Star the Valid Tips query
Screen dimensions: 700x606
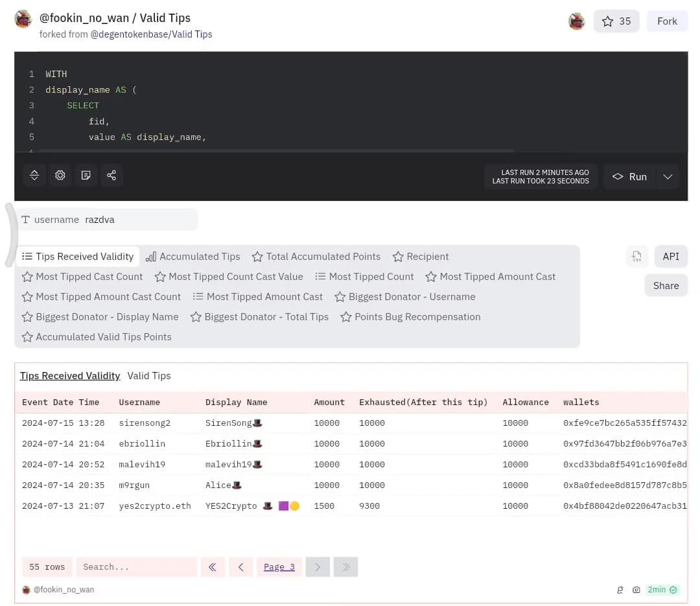pyautogui.click(x=616, y=21)
